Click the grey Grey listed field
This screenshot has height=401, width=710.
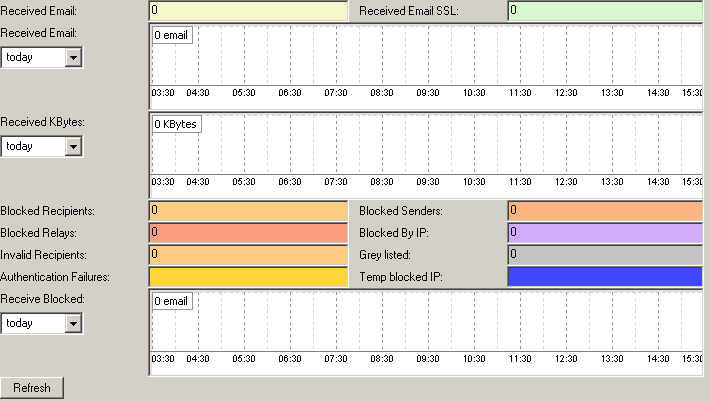(x=606, y=254)
